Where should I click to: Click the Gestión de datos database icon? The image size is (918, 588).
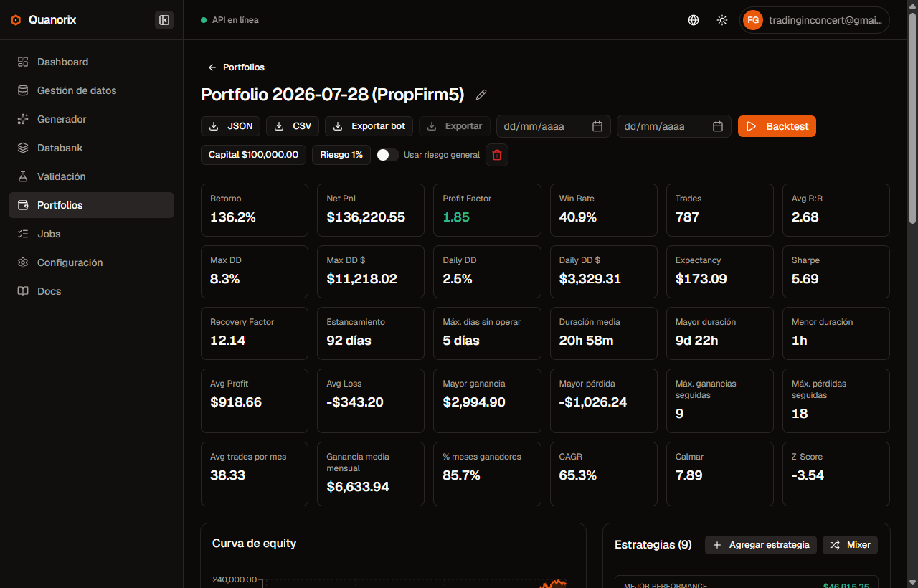pos(23,90)
